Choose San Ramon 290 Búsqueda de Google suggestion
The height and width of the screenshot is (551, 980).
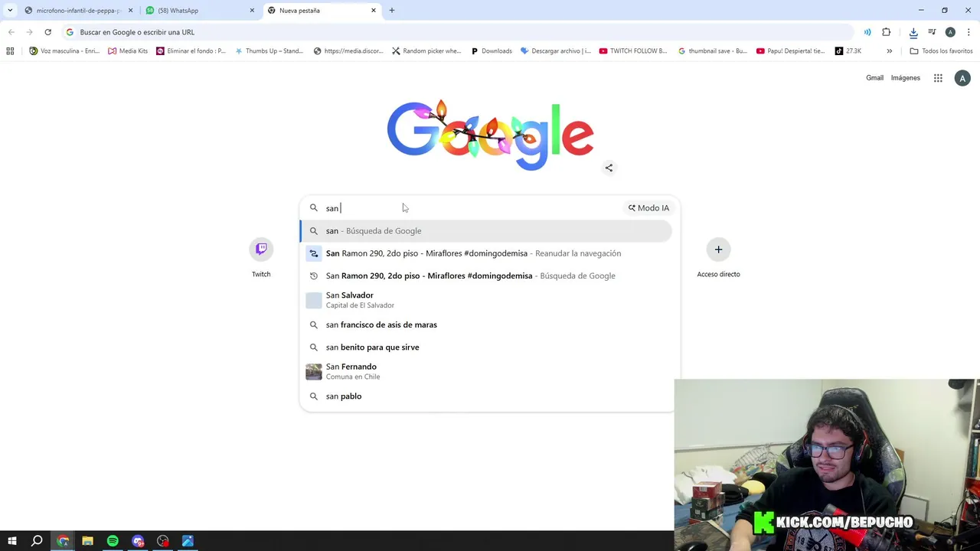coord(486,275)
